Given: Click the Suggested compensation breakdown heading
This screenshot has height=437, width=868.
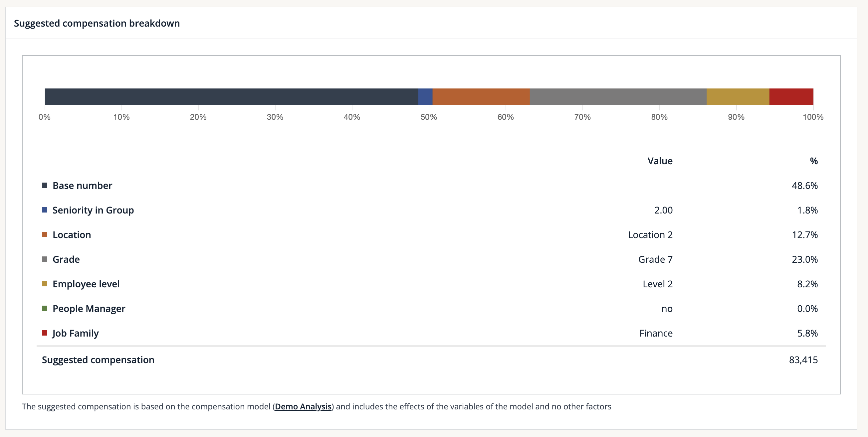Looking at the screenshot, I should pos(97,23).
